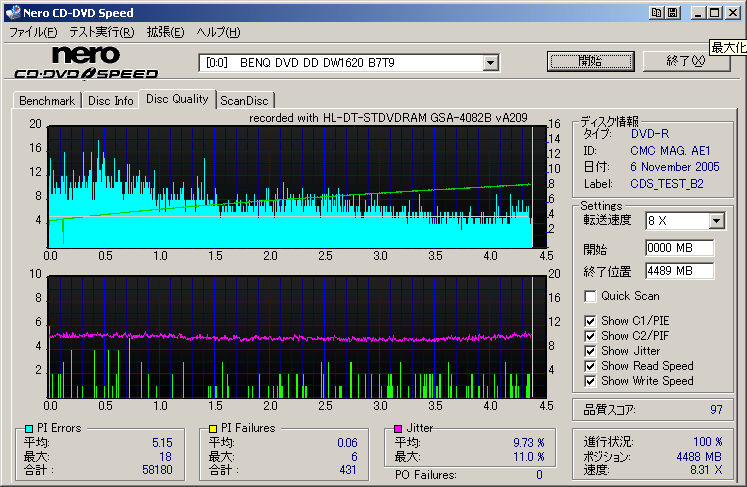Open the テスト実行(R) menu
This screenshot has width=747, height=487.
[x=102, y=32]
